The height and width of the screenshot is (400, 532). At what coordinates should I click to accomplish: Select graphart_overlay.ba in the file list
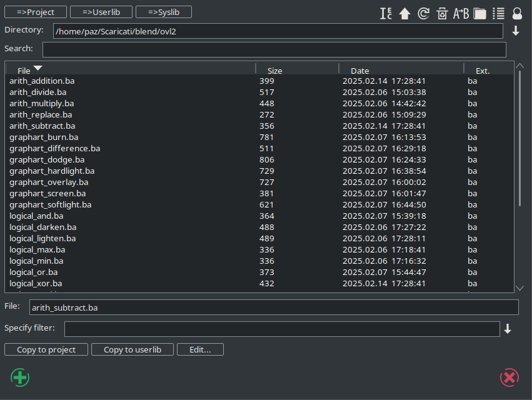tap(49, 182)
